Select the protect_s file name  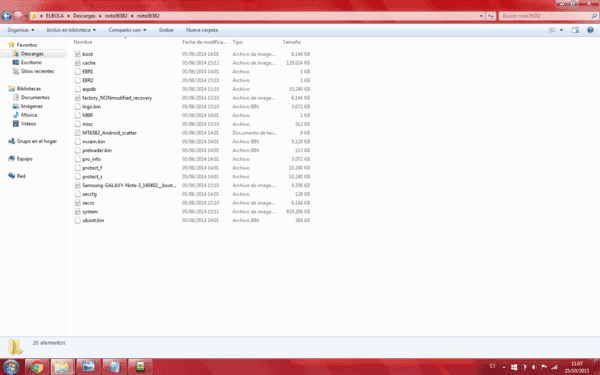92,177
